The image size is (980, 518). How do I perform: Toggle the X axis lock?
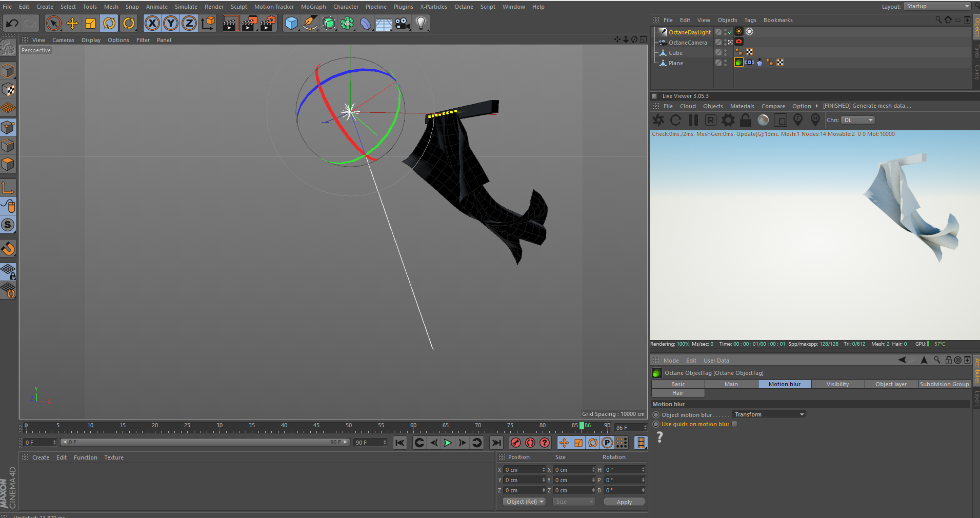click(152, 23)
